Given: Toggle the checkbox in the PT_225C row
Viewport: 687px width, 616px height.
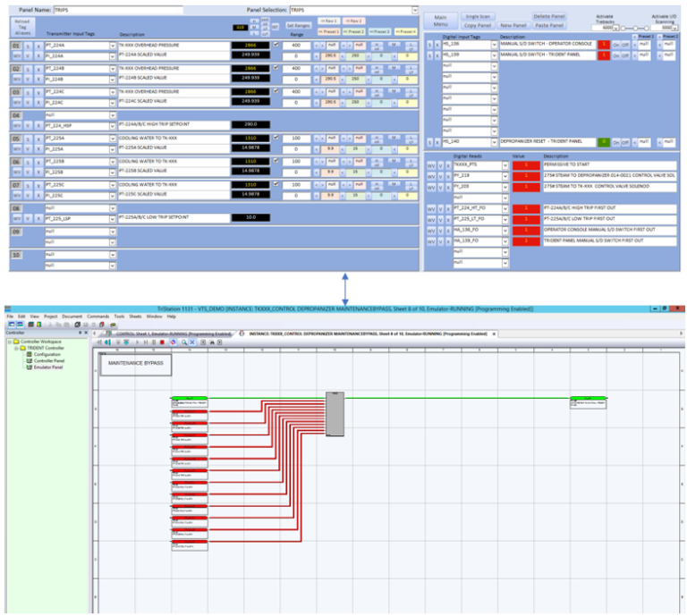Looking at the screenshot, I should coord(276,184).
